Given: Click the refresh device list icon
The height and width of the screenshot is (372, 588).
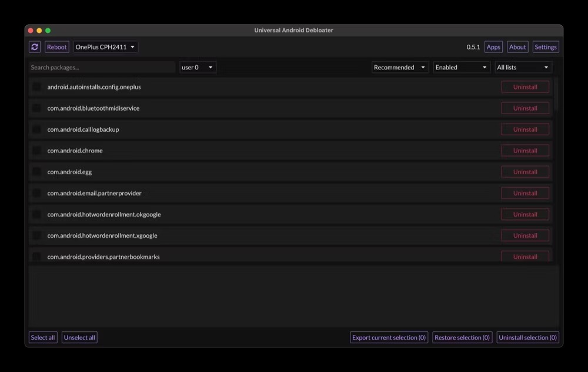Looking at the screenshot, I should (35, 47).
